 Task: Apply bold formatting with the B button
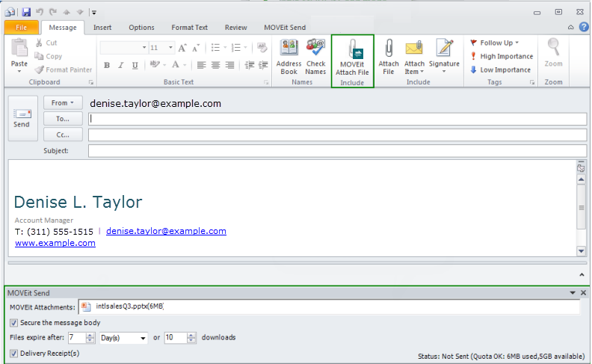pos(107,65)
